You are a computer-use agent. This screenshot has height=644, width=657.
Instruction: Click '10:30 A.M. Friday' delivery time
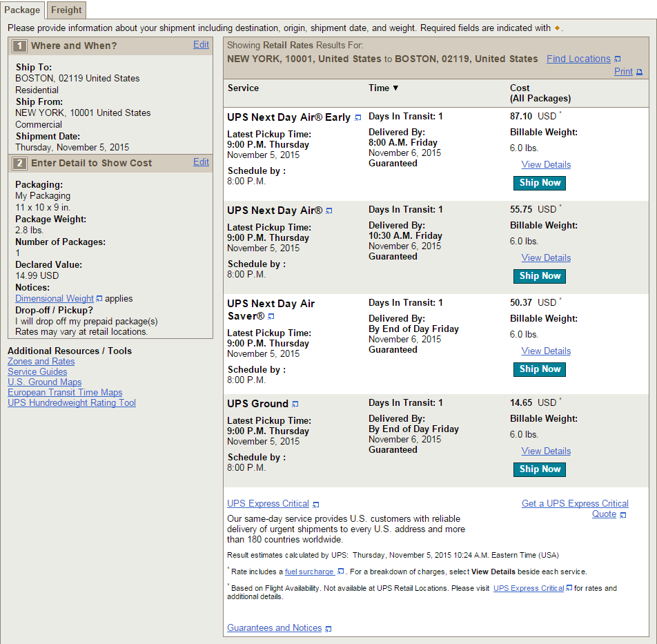coord(405,235)
